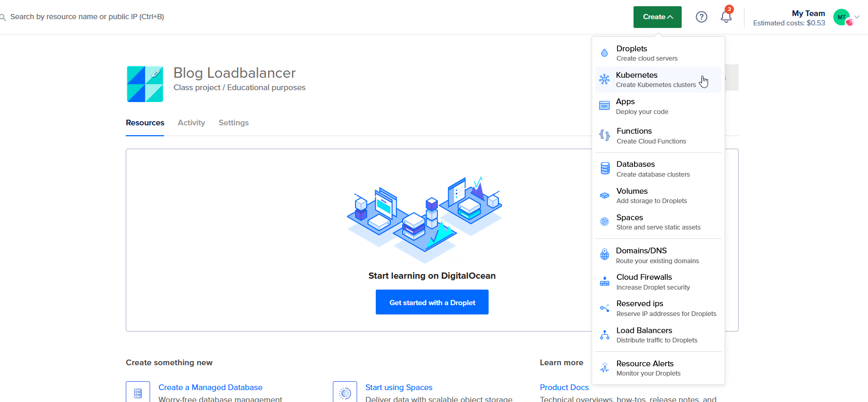This screenshot has height=402, width=868.
Task: Focus the resource search field
Action: tap(87, 17)
